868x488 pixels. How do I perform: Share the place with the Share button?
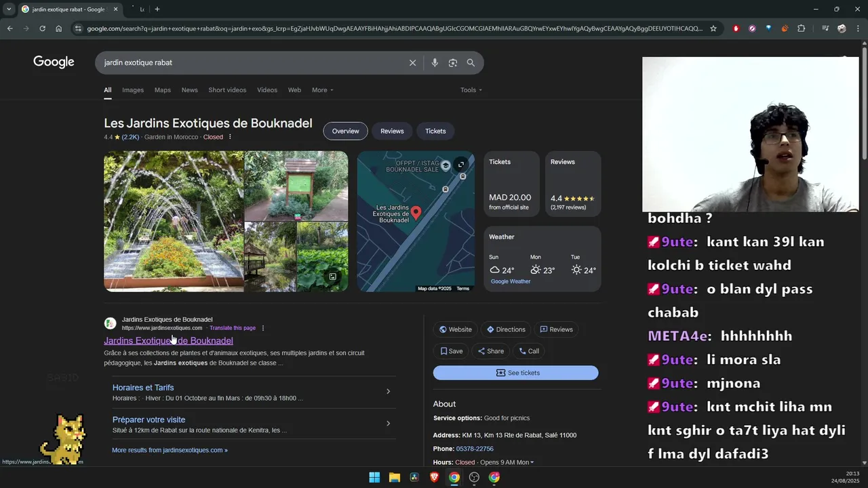tap(491, 351)
